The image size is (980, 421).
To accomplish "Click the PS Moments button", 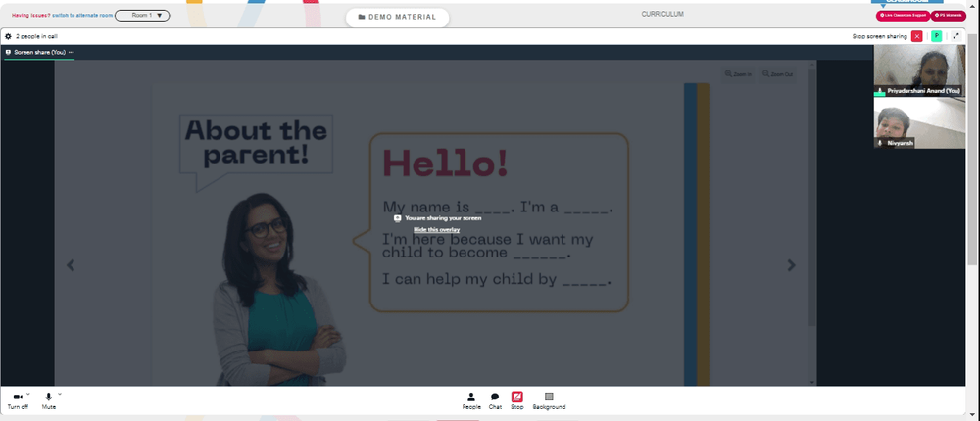I will pyautogui.click(x=948, y=15).
